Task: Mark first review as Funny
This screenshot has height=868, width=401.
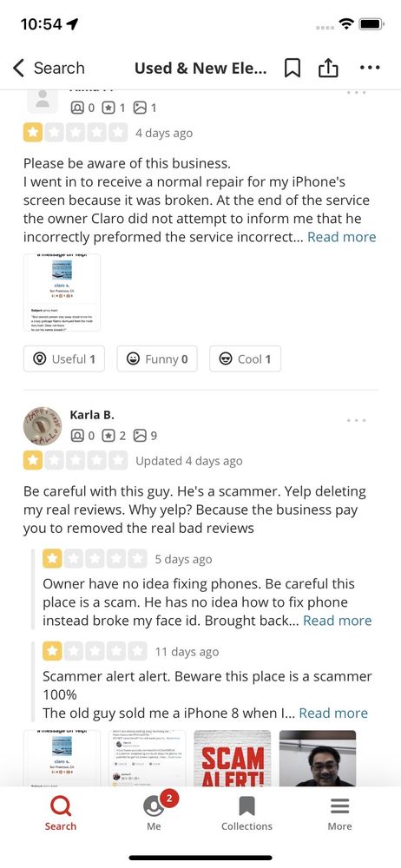Action: point(157,358)
